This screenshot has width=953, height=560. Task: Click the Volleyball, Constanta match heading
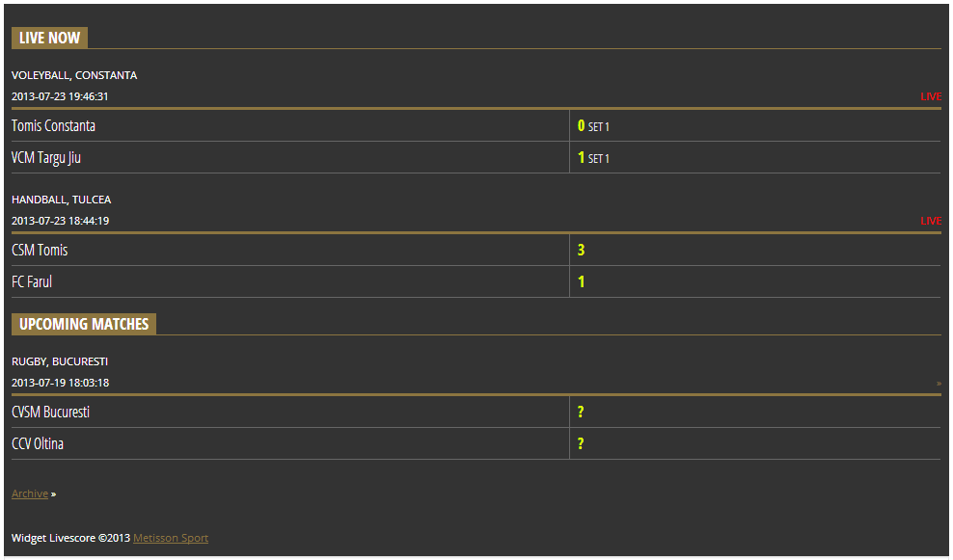click(74, 75)
